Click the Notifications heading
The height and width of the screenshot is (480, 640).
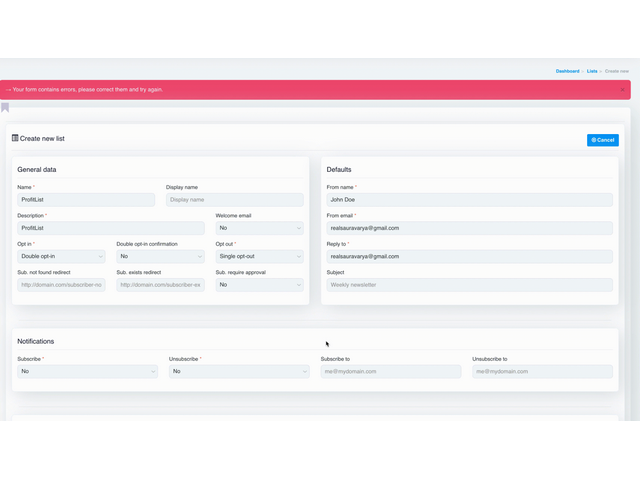coord(36,341)
